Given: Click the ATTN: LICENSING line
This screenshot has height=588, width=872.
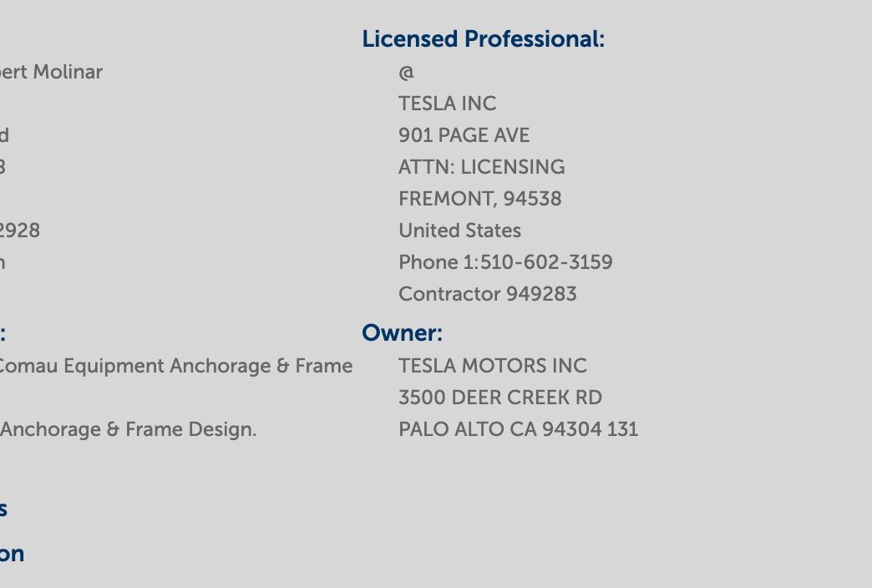Looking at the screenshot, I should pyautogui.click(x=482, y=167).
